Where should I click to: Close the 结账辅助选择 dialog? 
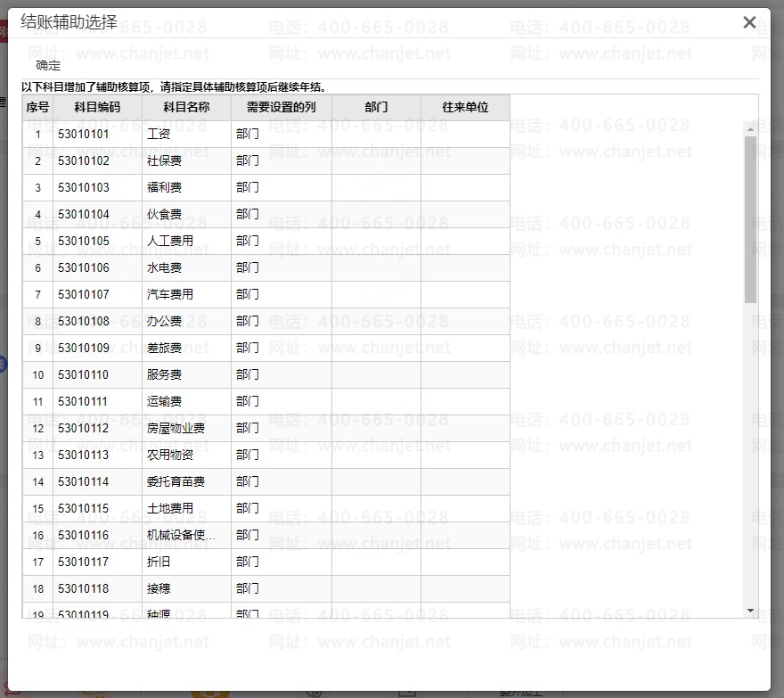tap(749, 22)
